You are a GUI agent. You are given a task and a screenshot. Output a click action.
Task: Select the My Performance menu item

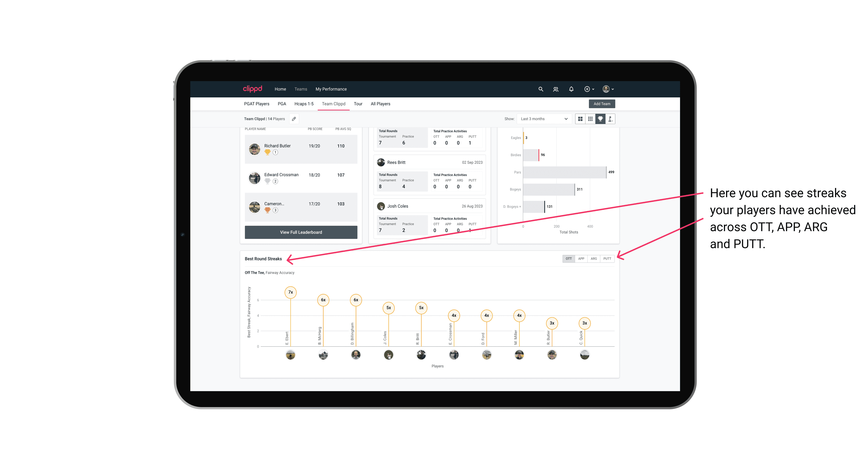coord(332,89)
